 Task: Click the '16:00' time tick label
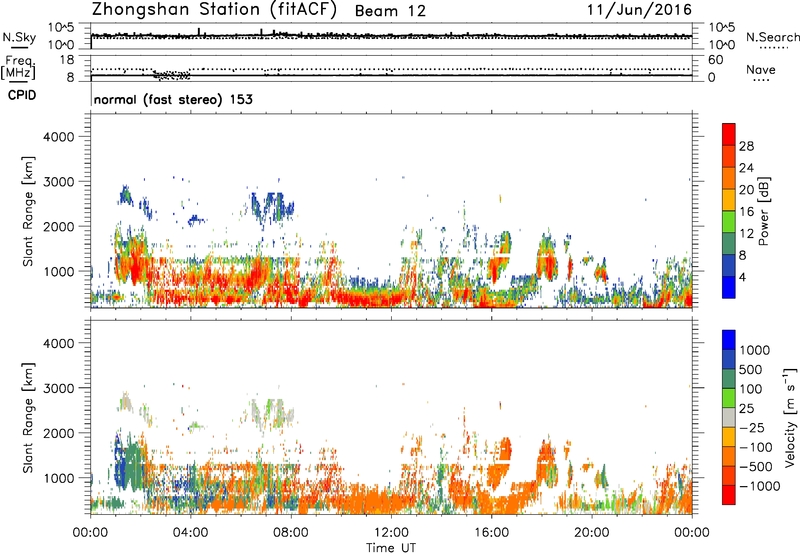pos(491,533)
